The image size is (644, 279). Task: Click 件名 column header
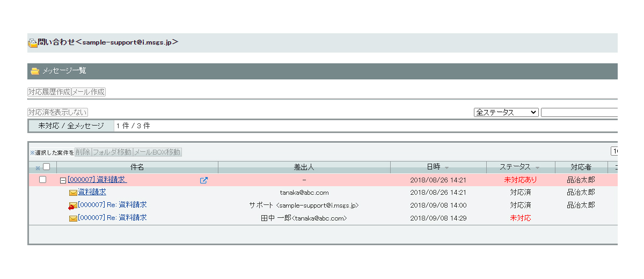pos(137,167)
